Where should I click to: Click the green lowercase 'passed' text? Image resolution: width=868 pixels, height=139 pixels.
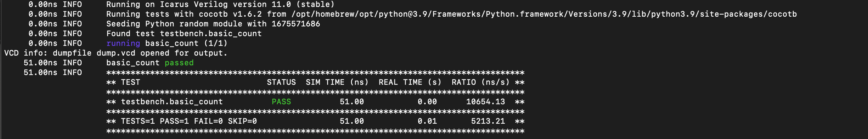179,63
